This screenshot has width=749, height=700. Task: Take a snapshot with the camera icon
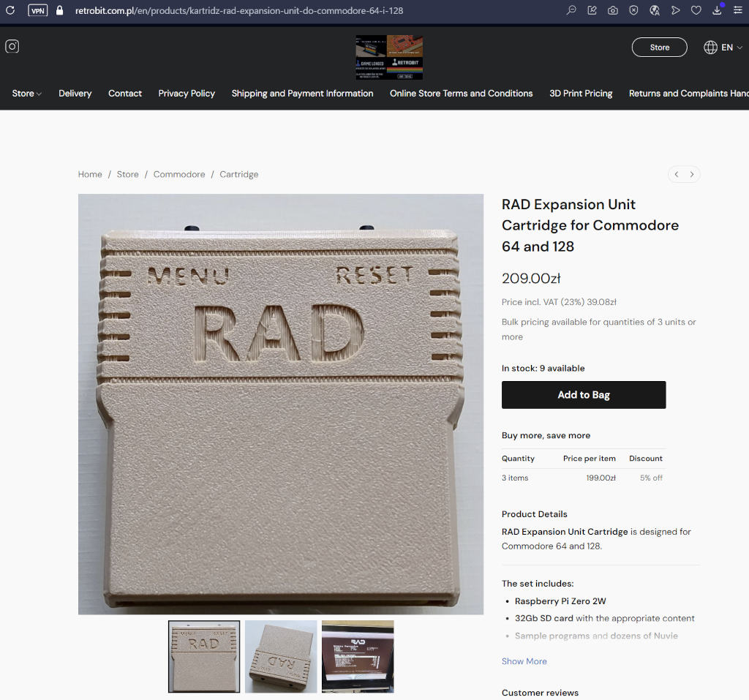tap(613, 10)
